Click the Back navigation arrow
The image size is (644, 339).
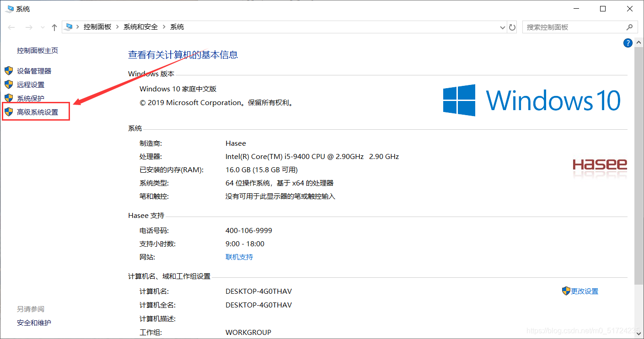12,27
